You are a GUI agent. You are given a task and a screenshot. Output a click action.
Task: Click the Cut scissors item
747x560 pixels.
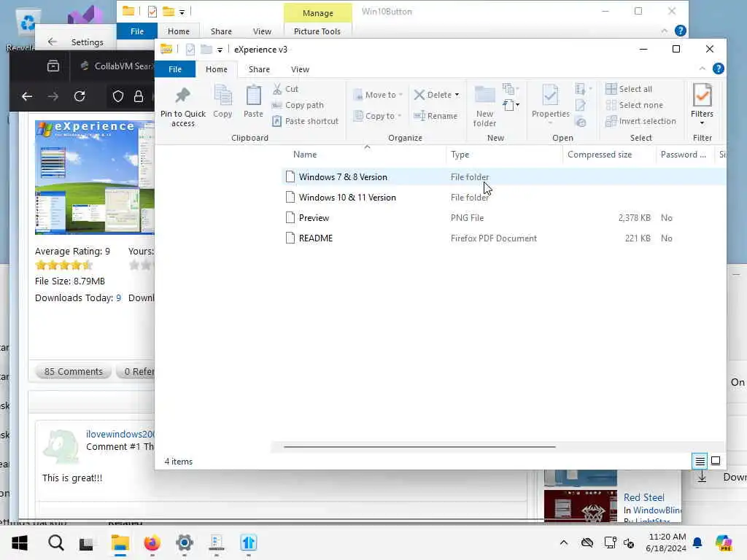tap(285, 89)
